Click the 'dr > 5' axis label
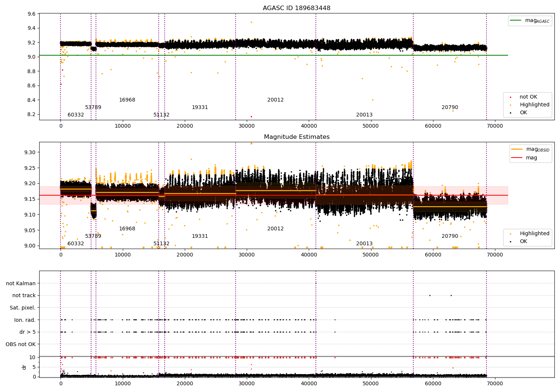Image resolution: width=560 pixels, height=392 pixels. pos(28,332)
